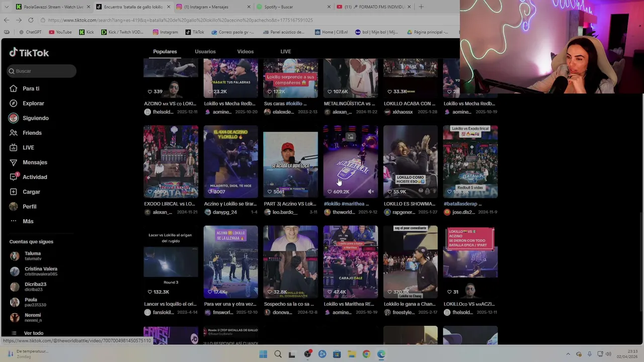
Task: Switch to the Videos tab
Action: pos(246,51)
